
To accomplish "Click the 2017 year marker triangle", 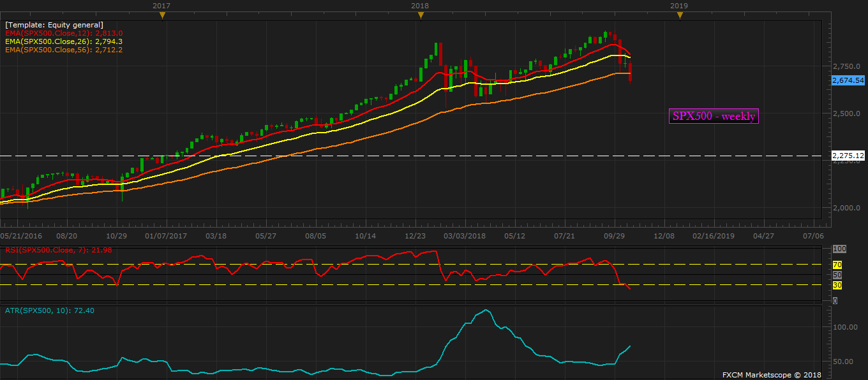I will 162,16.
